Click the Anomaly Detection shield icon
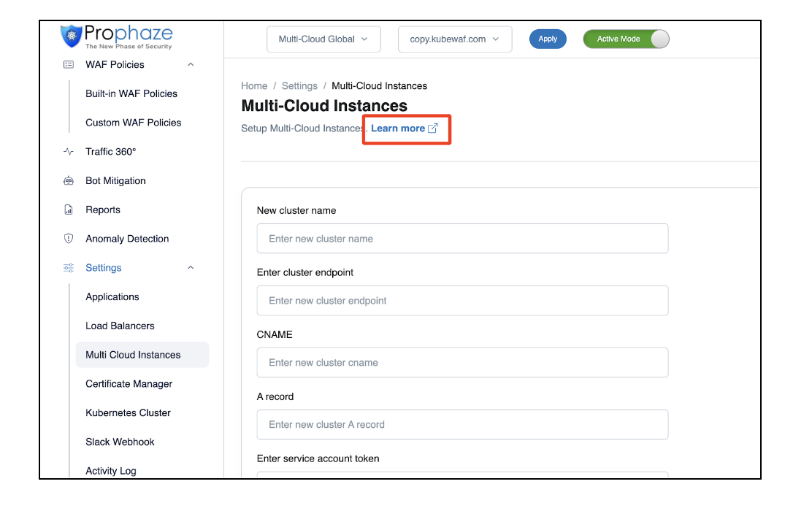The height and width of the screenshot is (530, 812). [x=69, y=239]
